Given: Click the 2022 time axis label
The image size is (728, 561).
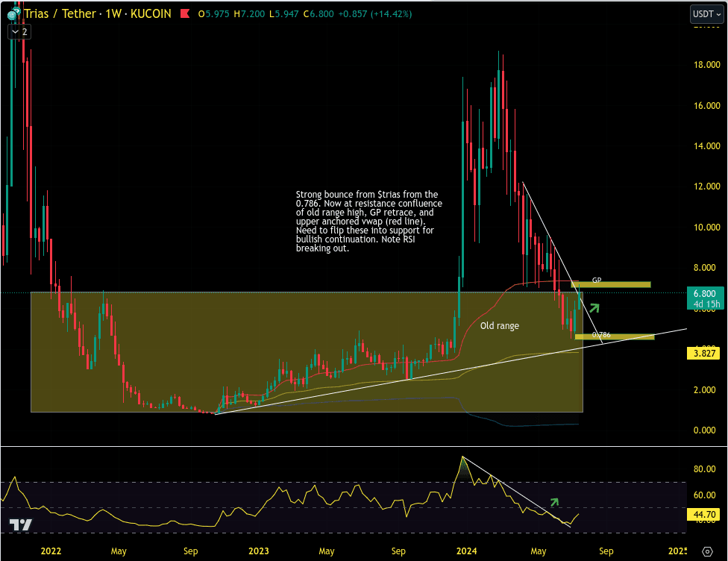Looking at the screenshot, I should pyautogui.click(x=51, y=551).
